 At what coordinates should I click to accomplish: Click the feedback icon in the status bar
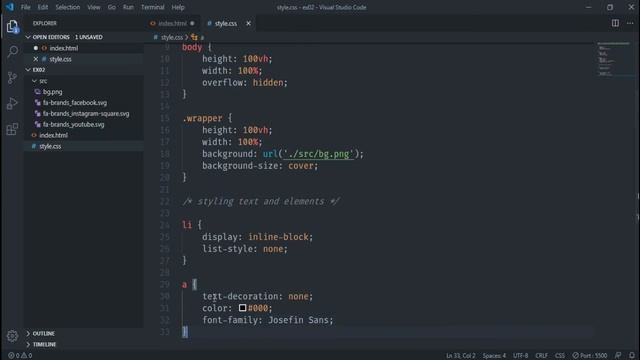coord(618,356)
